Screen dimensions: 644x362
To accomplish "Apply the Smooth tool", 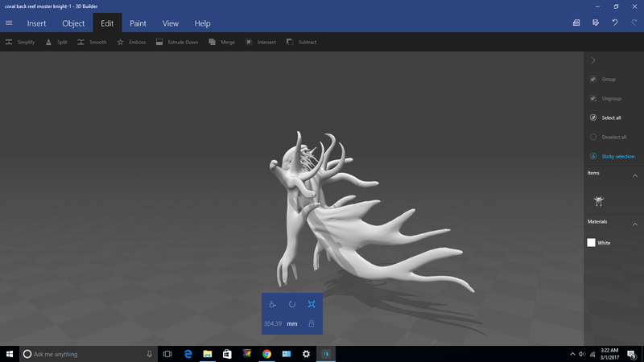I will 82,42.
